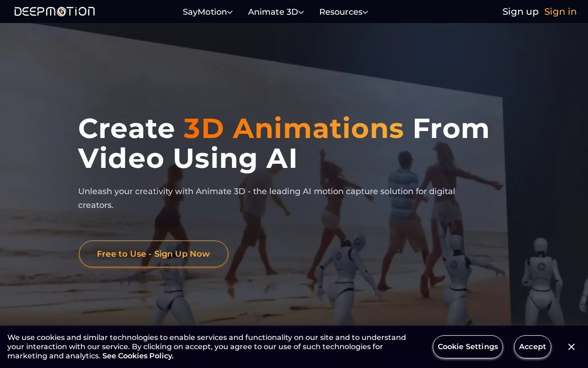Screen dimensions: 588x368
Task: Click the Sign up link
Action: 520,11
